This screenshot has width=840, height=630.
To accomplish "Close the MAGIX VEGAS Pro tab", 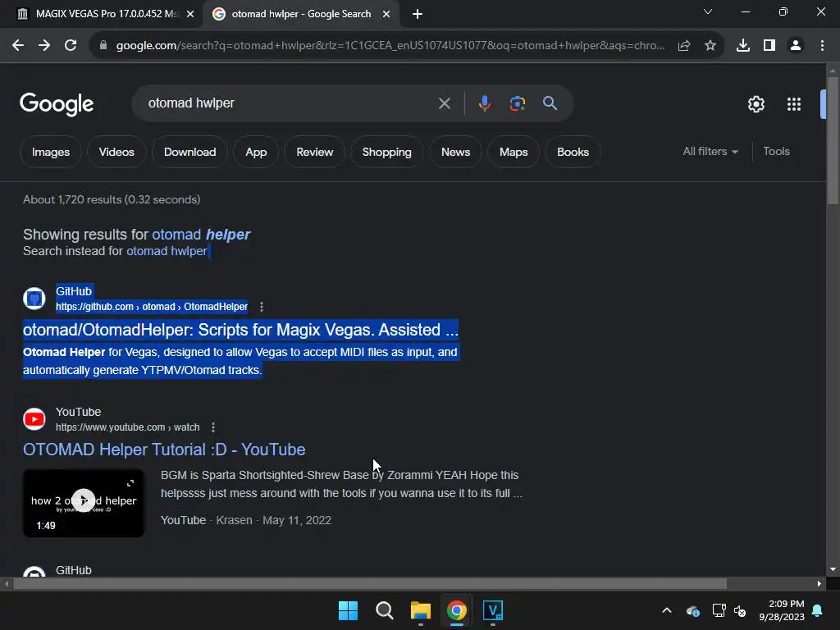I will (x=190, y=14).
